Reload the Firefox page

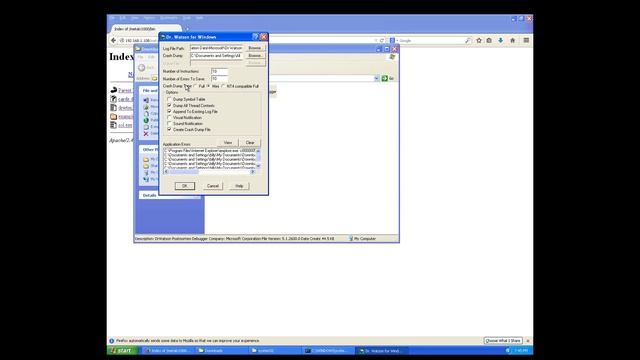(382, 40)
